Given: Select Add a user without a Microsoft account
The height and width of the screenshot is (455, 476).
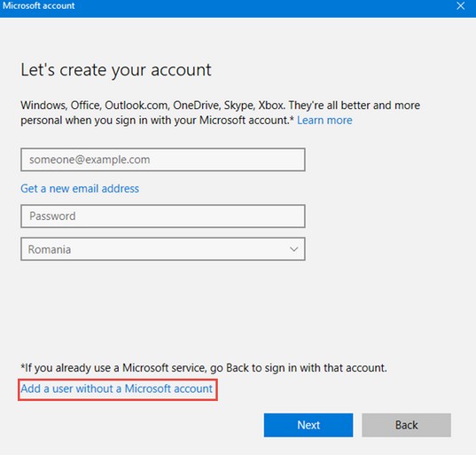Looking at the screenshot, I should coord(117,388).
